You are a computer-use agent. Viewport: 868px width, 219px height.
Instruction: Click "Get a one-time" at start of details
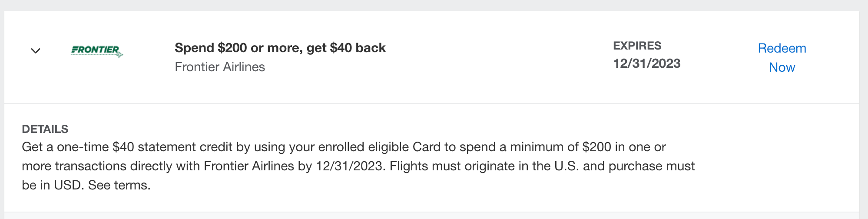point(65,147)
